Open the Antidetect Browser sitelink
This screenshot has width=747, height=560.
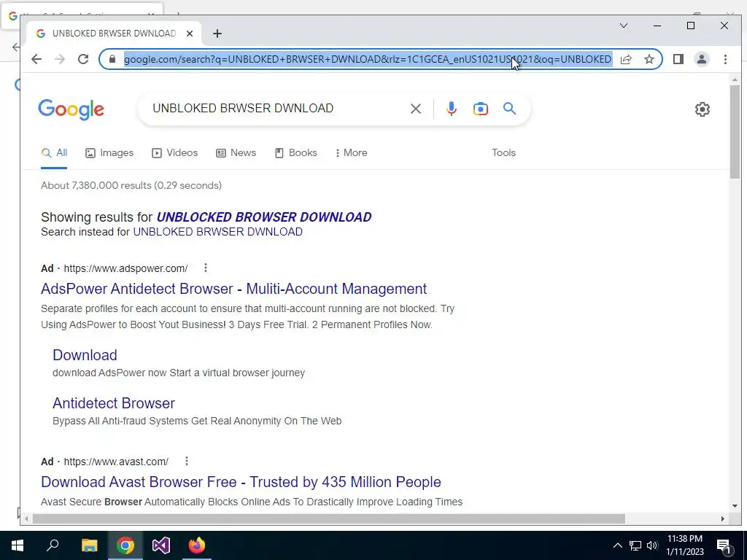click(114, 403)
